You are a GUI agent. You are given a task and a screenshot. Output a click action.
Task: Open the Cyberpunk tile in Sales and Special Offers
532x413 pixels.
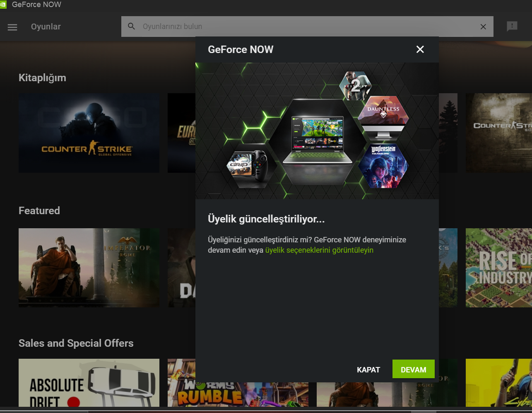[x=499, y=383]
